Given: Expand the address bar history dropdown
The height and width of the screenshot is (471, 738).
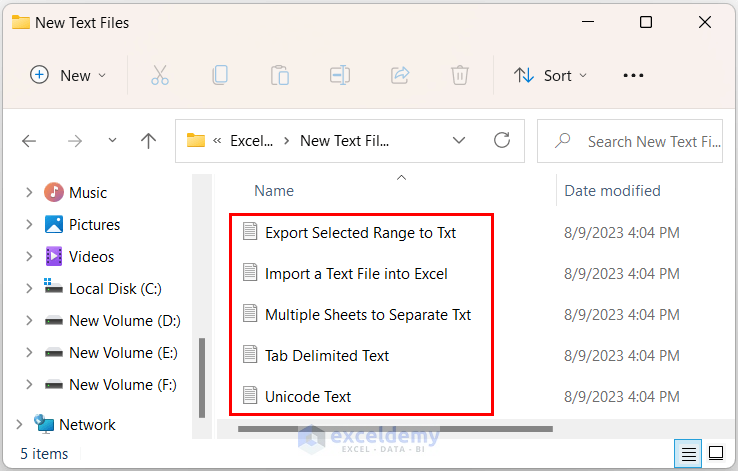Looking at the screenshot, I should pyautogui.click(x=459, y=141).
